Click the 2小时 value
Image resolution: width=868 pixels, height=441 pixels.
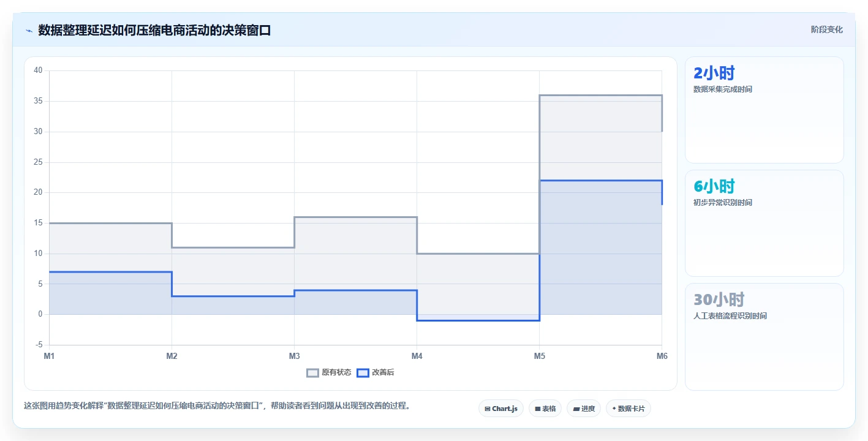714,73
